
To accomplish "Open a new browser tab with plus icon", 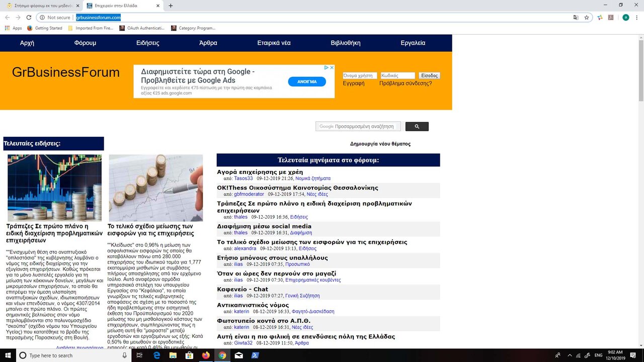I will coord(171,6).
